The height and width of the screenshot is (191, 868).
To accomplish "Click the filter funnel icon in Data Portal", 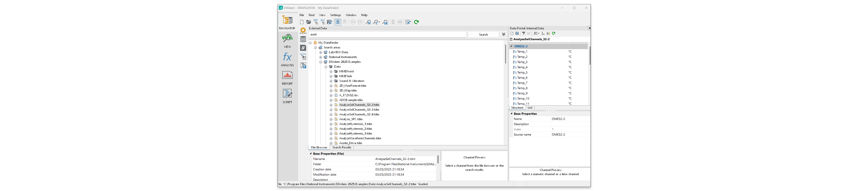I will click(524, 33).
